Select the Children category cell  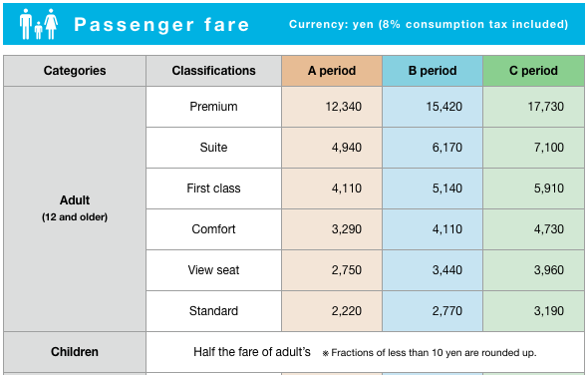click(x=75, y=352)
